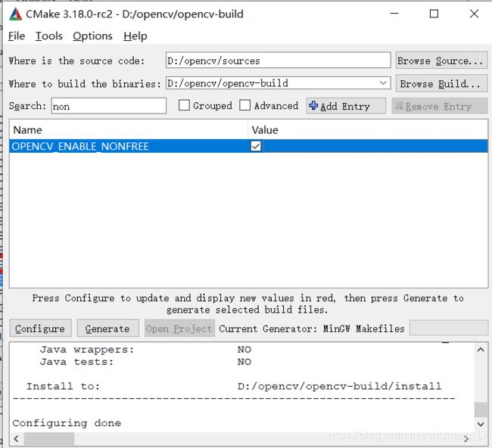The image size is (492, 448).
Task: Open the Help menu
Action: pos(135,36)
